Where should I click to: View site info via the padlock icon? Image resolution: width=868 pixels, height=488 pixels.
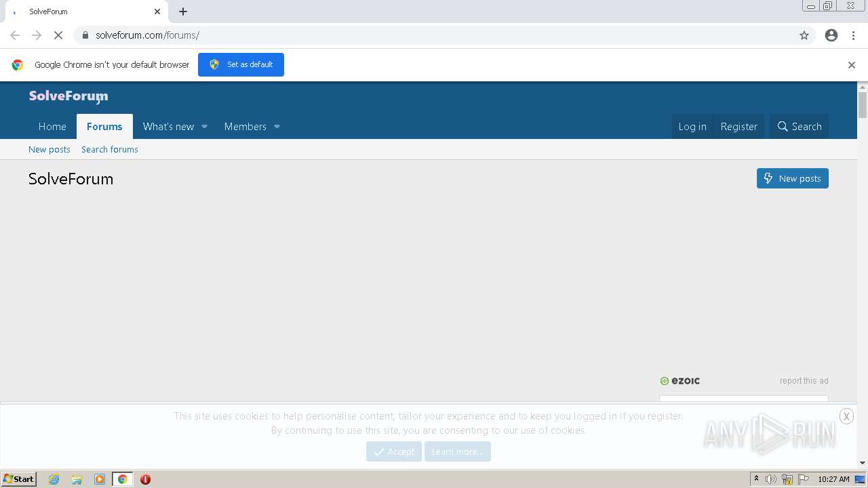(x=85, y=35)
